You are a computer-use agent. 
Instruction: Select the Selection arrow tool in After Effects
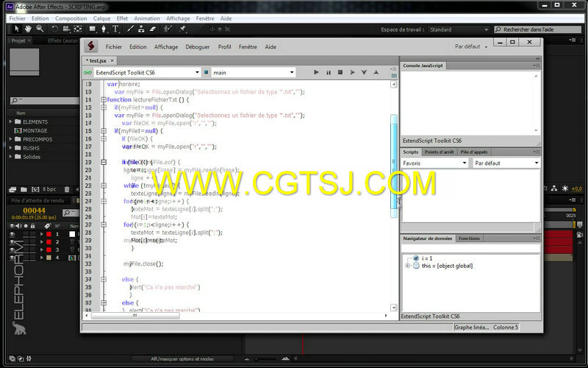pyautogui.click(x=16, y=29)
